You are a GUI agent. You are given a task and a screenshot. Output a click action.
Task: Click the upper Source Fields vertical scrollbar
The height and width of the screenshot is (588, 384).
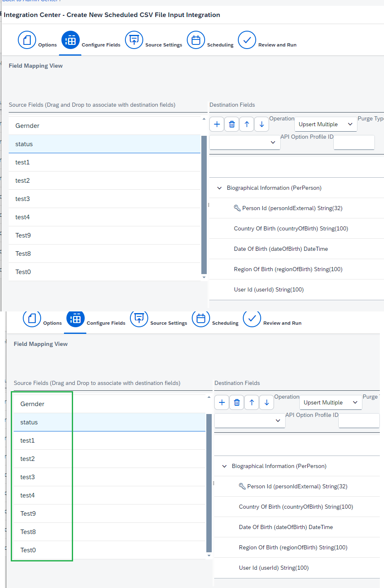[204, 205]
